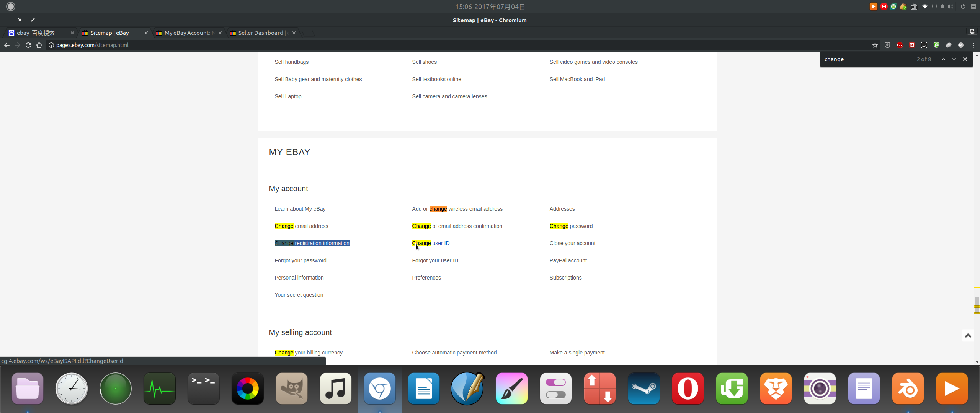This screenshot has width=980, height=413.
Task: Launch the Clock dock app
Action: pos(72,389)
